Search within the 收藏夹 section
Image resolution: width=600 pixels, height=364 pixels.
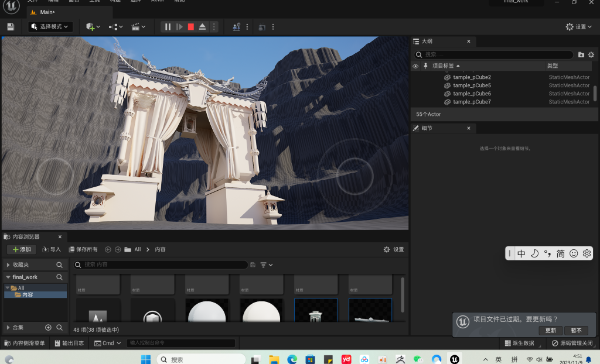click(x=59, y=265)
